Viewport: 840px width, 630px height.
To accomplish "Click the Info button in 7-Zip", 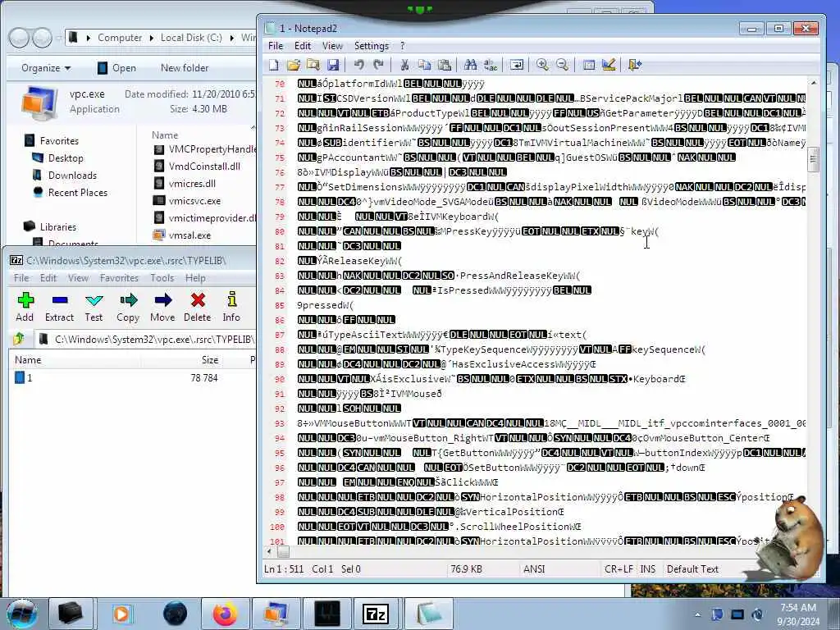I will click(x=231, y=307).
